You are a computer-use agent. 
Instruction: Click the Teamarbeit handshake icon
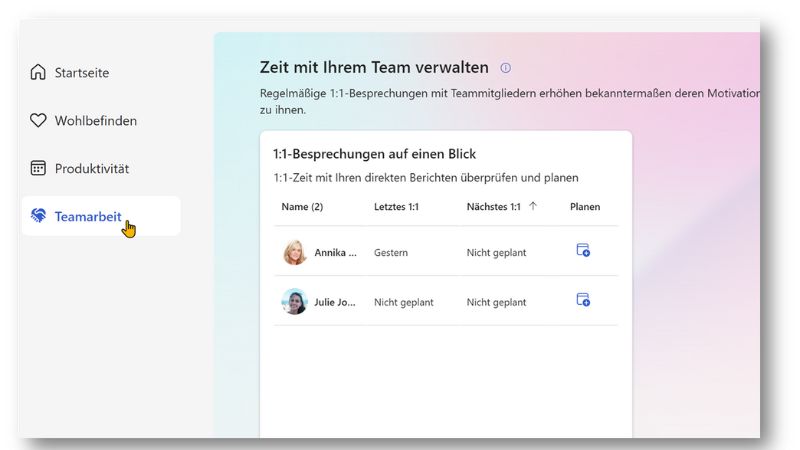pos(38,216)
